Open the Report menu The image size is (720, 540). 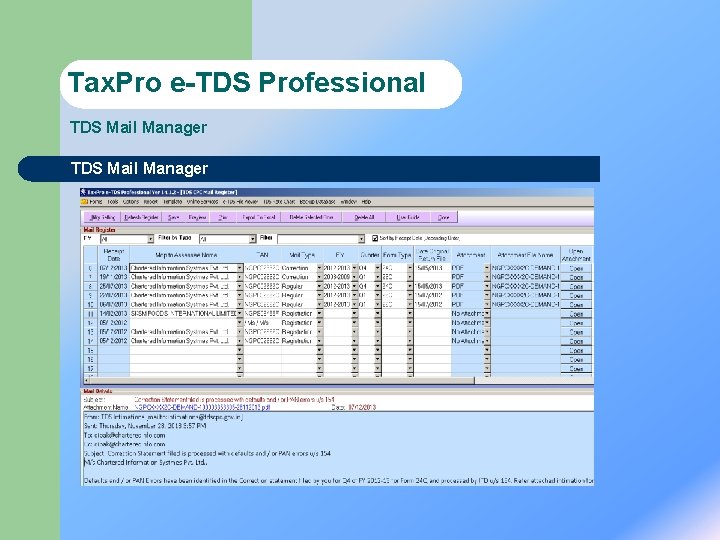[151, 202]
